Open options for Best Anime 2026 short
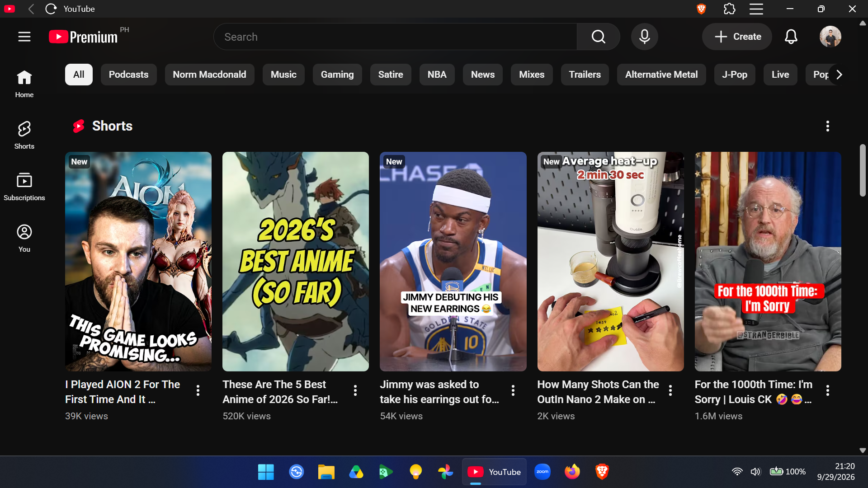This screenshot has height=488, width=868. [355, 390]
